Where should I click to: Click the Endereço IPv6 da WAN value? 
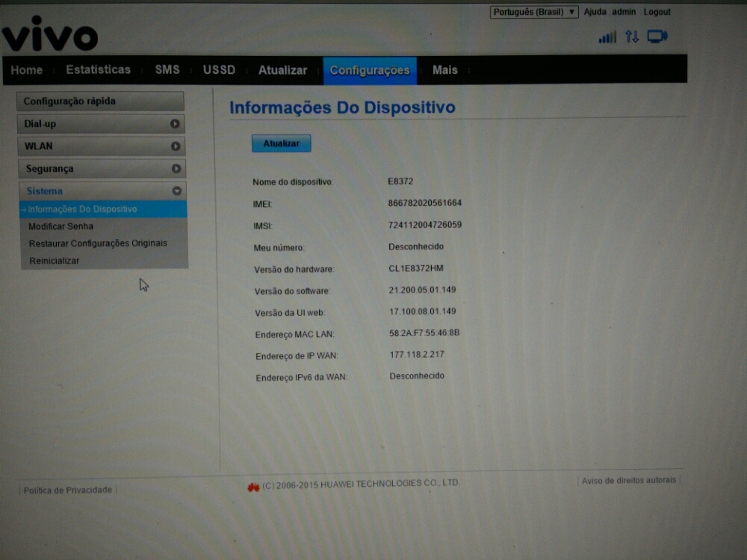[x=417, y=376]
